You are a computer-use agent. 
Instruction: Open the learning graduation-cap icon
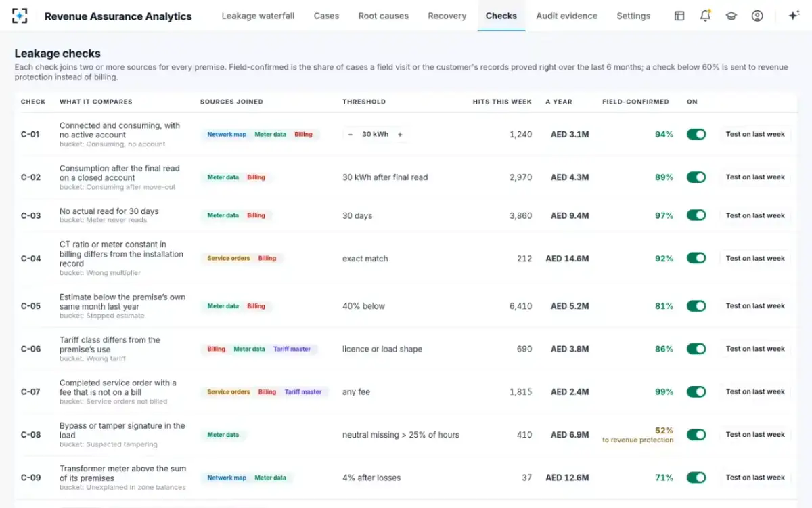(731, 16)
